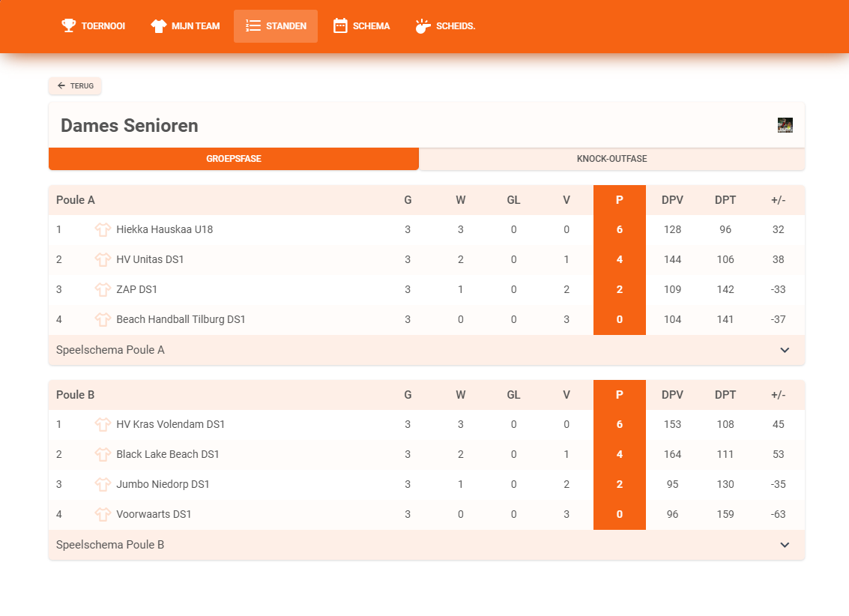Select team HV Unitas DS1
Viewport: 849px width, 616px height.
tap(150, 259)
